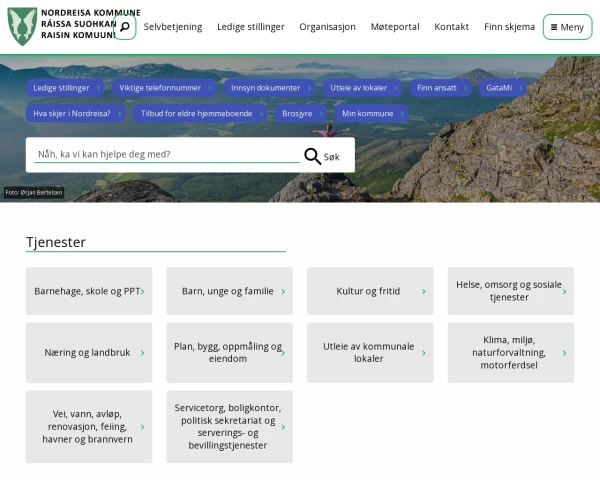This screenshot has width=600, height=480.
Task: Open Helse, omsorg og sosiale tjenester
Action: [509, 291]
